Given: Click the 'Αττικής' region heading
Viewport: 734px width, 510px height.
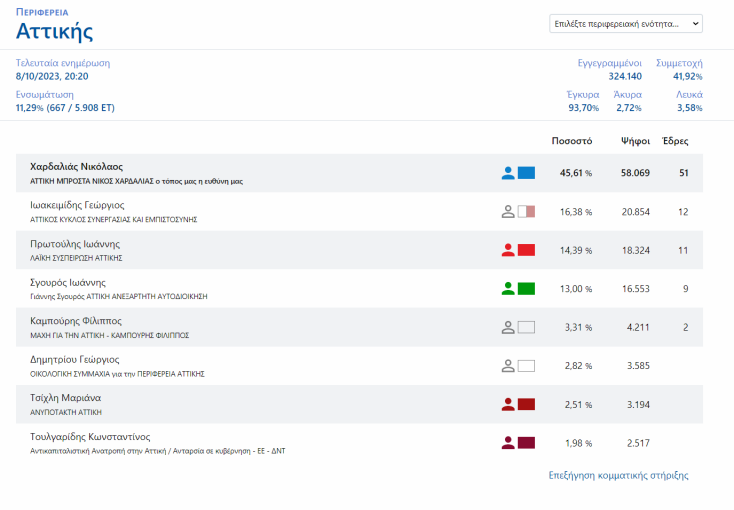Looking at the screenshot, I should [x=55, y=31].
